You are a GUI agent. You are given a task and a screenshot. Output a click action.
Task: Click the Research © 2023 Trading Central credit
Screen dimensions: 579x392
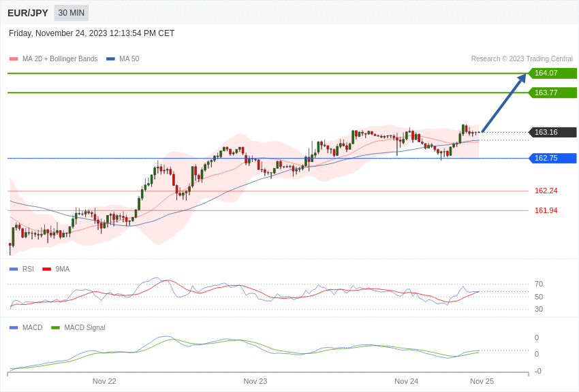(522, 59)
